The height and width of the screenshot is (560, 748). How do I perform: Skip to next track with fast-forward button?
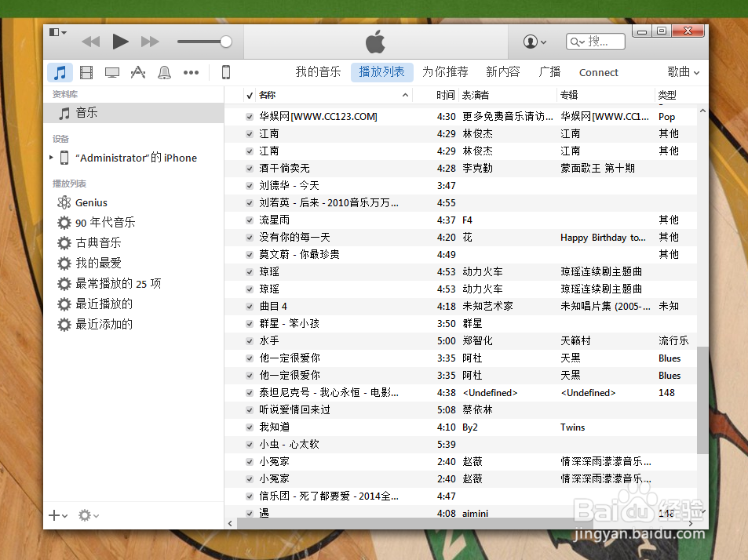(x=150, y=42)
